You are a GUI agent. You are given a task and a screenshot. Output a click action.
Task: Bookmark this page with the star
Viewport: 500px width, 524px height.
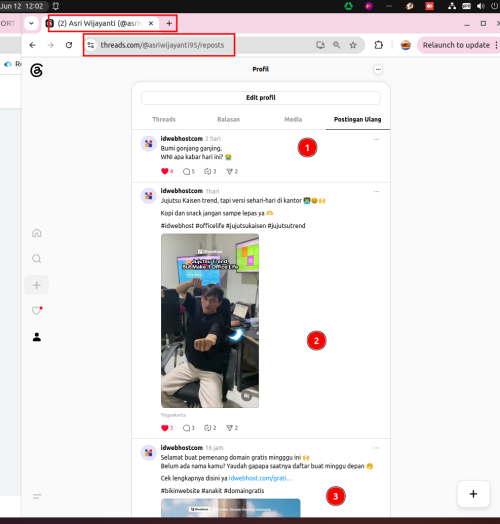pos(353,45)
